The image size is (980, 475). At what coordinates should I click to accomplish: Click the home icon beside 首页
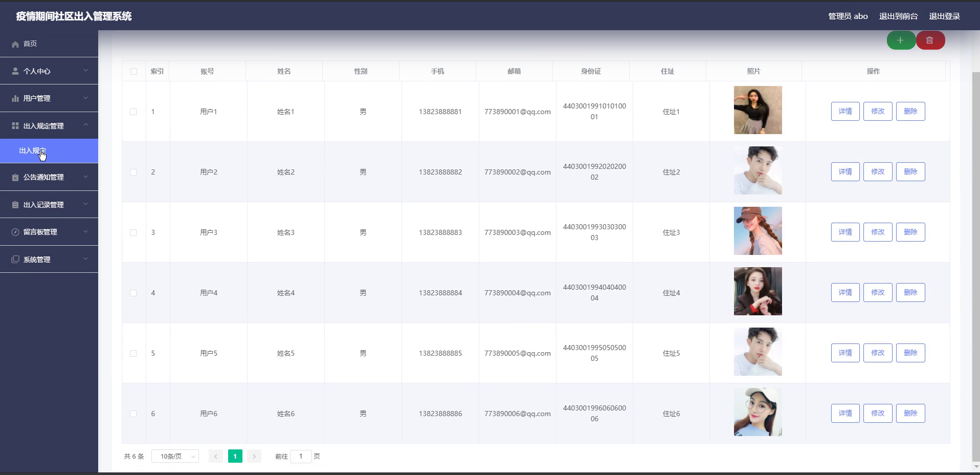click(15, 44)
